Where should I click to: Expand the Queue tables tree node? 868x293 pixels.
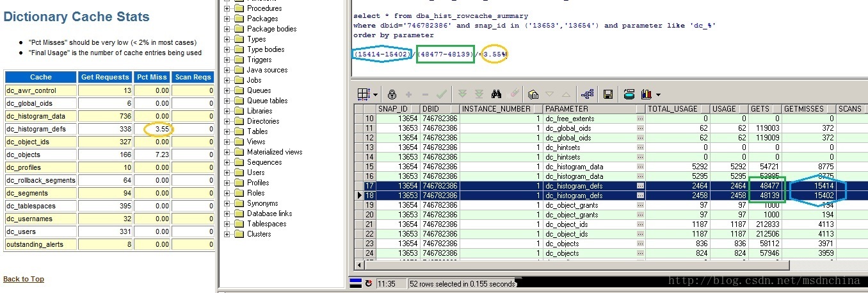point(227,101)
